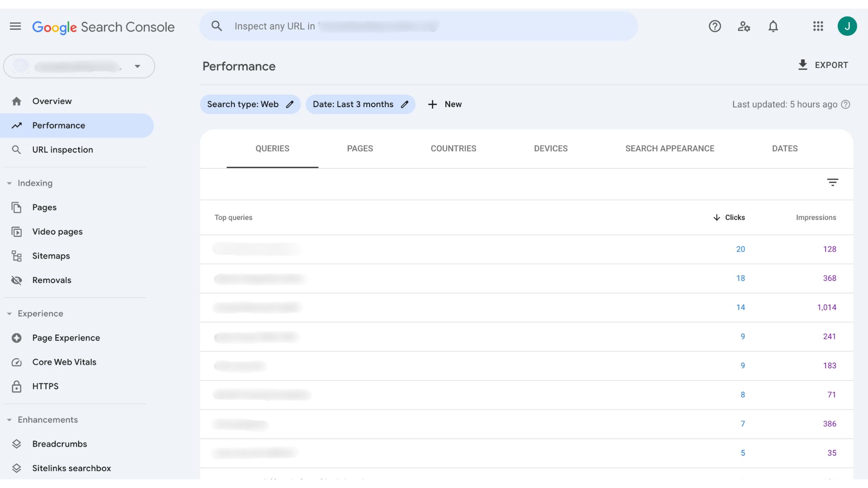868x488 pixels.
Task: Click the Export button
Action: click(x=823, y=65)
